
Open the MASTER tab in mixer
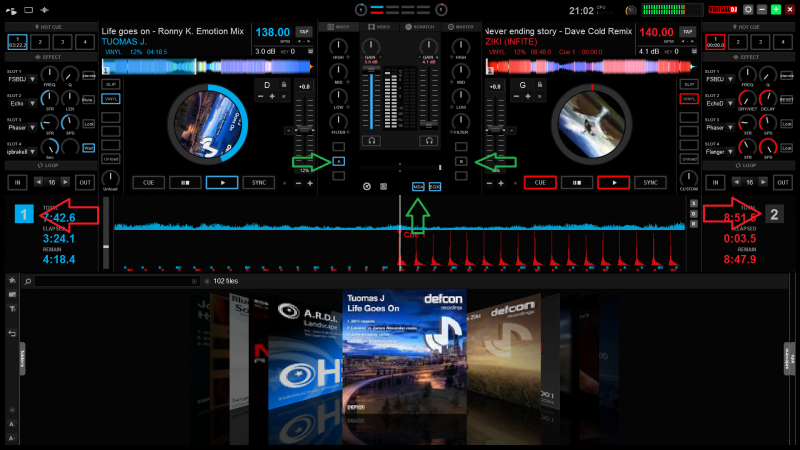(x=461, y=26)
